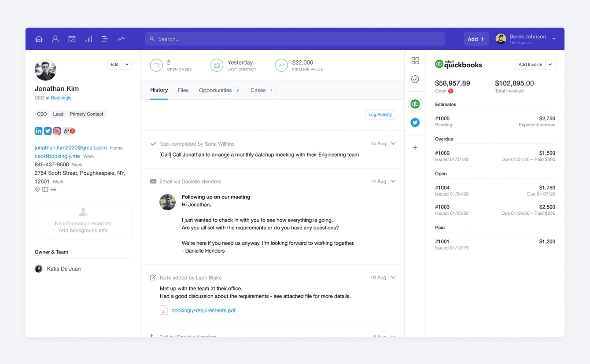Screen dimensions: 590x364
Task: Open the Cases tab
Action: (262, 90)
